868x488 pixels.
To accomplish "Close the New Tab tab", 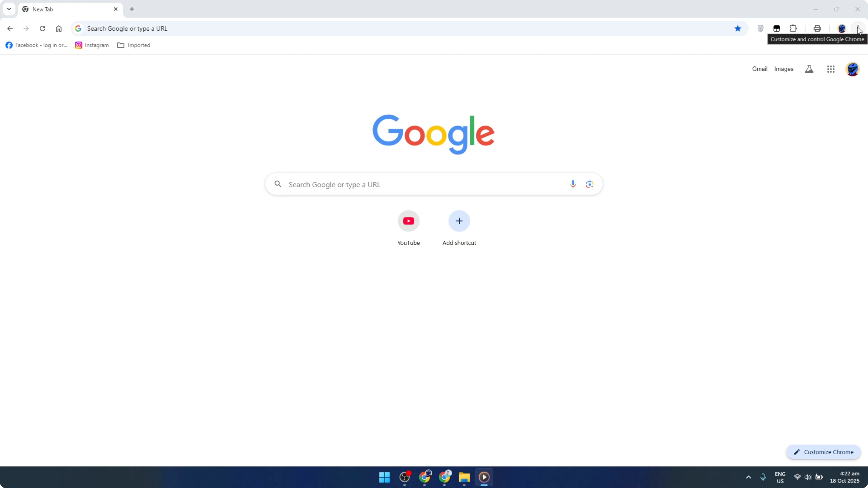I will (116, 9).
